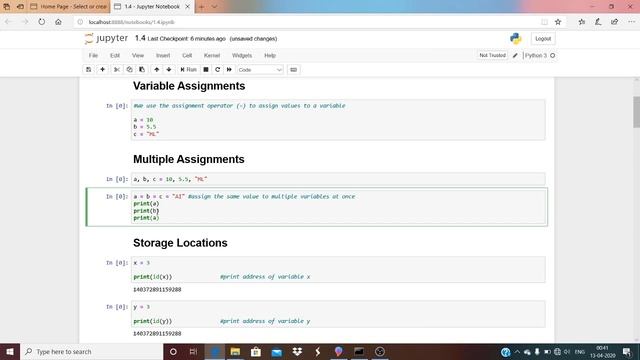Image resolution: width=640 pixels, height=360 pixels.
Task: Insert a cell below with the plus icon
Action: coord(102,70)
